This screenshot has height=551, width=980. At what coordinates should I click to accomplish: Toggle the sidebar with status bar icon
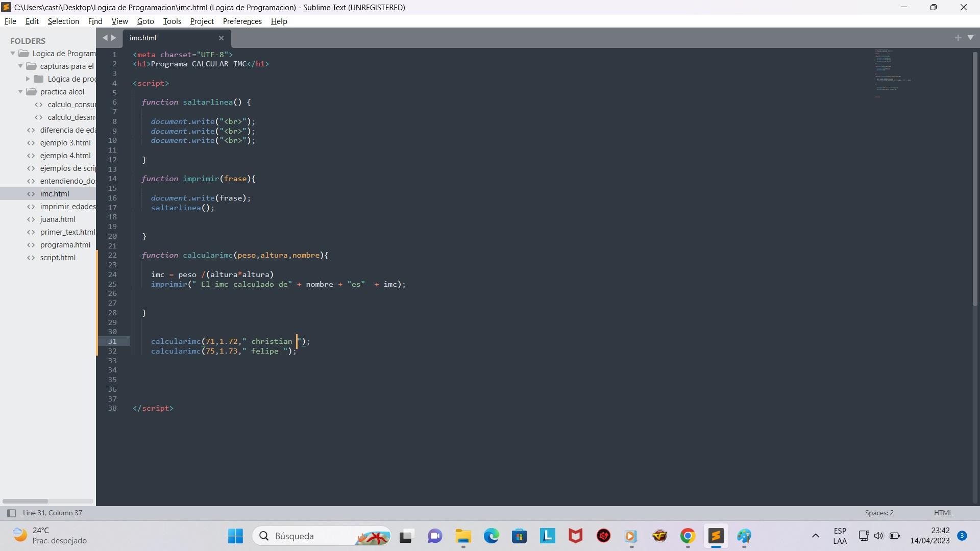pyautogui.click(x=11, y=513)
